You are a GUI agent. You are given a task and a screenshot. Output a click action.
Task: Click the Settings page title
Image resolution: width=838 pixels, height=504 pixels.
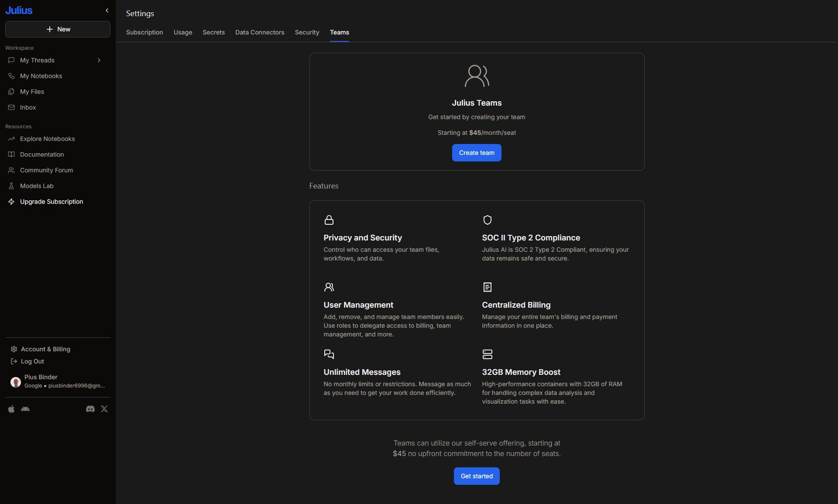tap(140, 14)
